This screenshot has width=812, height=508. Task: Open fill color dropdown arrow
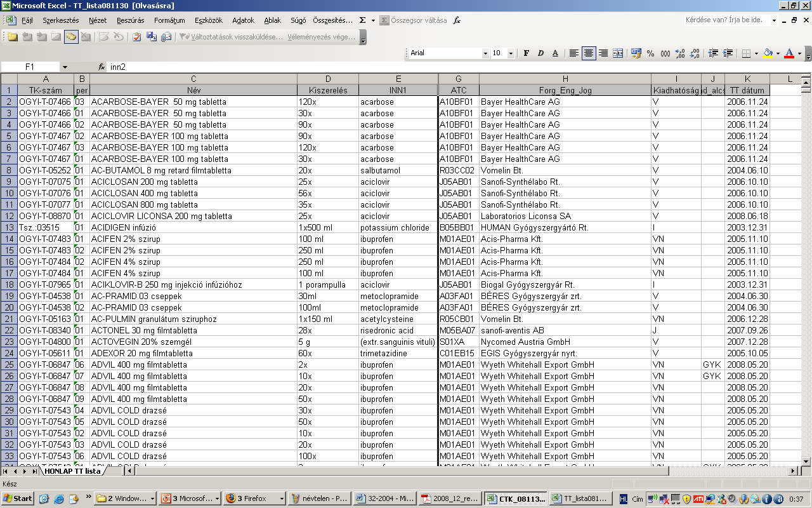pyautogui.click(x=778, y=53)
